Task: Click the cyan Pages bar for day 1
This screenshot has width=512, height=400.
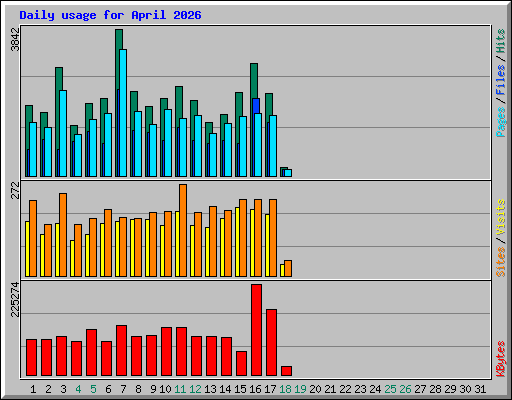Action: [33, 149]
